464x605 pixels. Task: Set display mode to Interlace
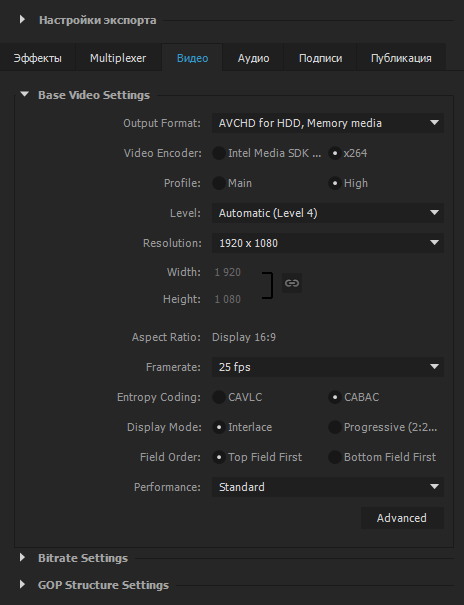[219, 427]
